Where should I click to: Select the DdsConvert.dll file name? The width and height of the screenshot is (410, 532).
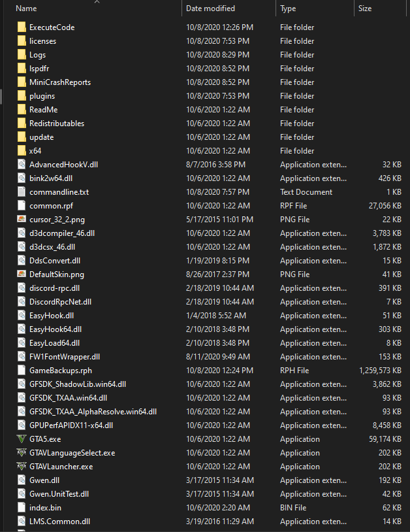[x=55, y=261]
